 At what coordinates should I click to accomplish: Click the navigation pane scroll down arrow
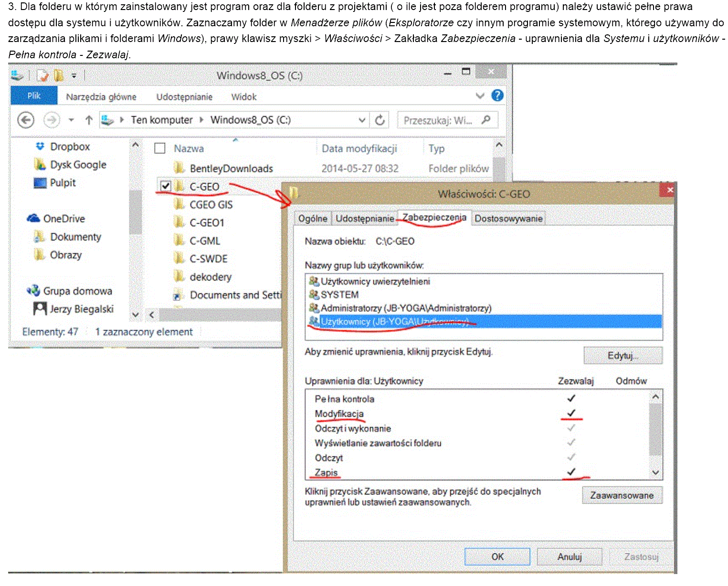(x=136, y=315)
